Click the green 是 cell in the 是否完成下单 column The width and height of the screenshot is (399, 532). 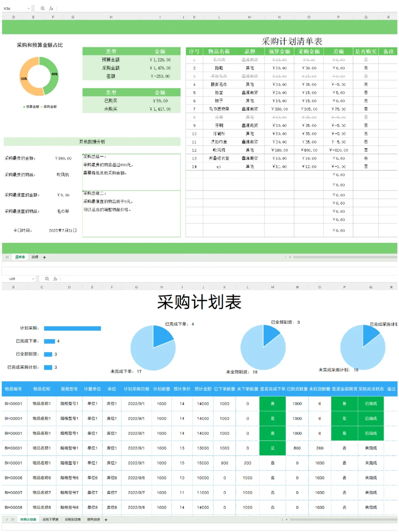point(272,403)
